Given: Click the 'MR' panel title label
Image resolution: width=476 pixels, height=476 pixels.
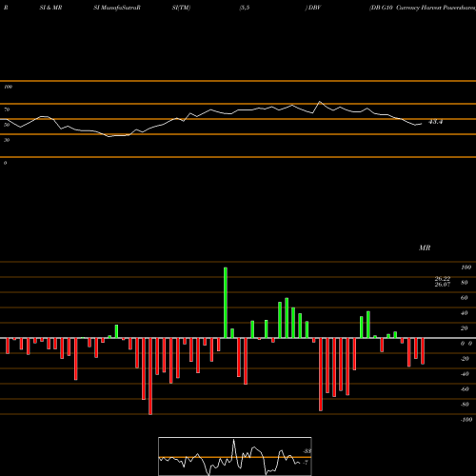Looking at the screenshot, I should (x=425, y=248).
